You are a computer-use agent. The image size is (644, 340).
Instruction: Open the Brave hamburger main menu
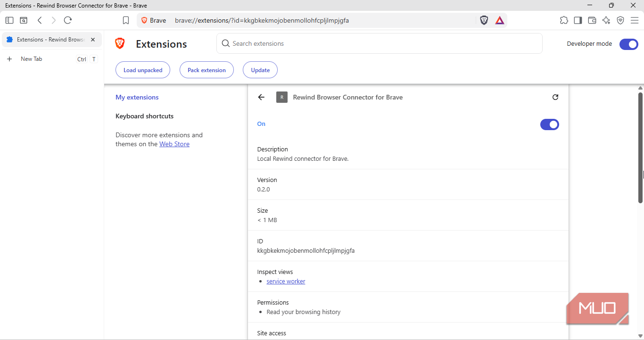(x=634, y=20)
